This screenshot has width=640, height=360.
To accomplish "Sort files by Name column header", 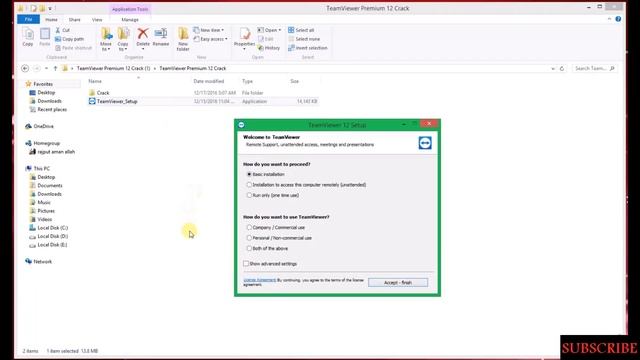I will pyautogui.click(x=95, y=81).
